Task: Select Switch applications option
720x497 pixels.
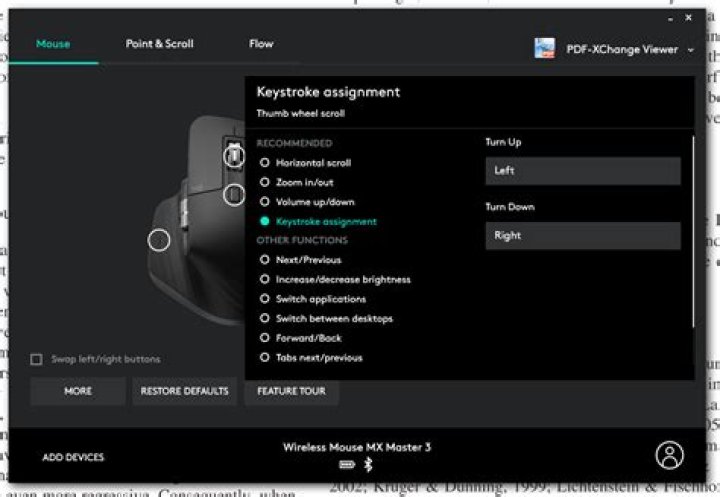Action: [313, 299]
